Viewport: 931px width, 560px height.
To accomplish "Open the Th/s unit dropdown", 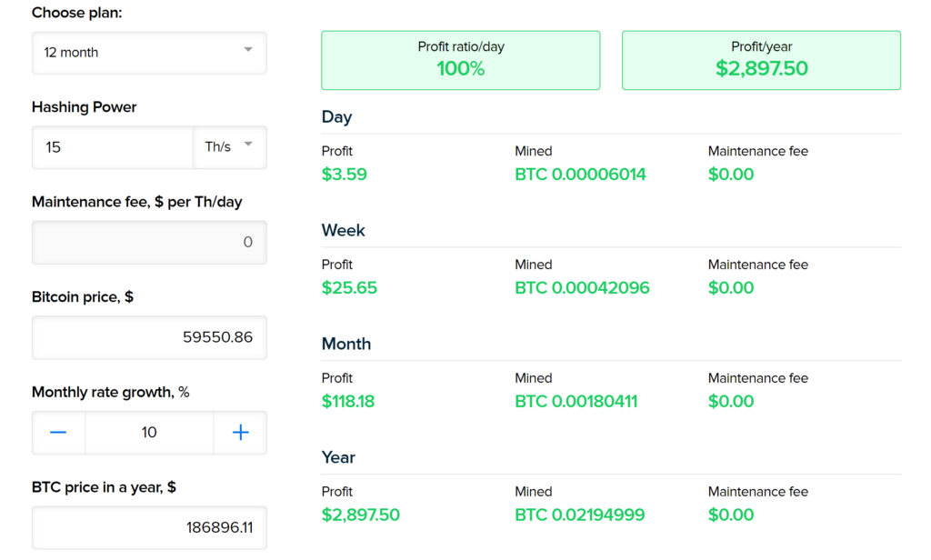I will coord(230,147).
